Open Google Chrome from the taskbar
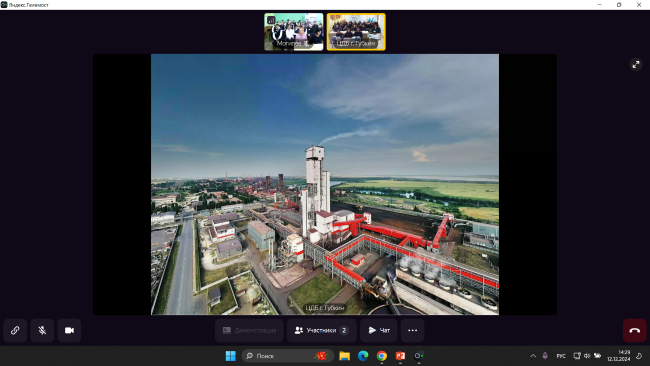This screenshot has width=650, height=366. 382,356
